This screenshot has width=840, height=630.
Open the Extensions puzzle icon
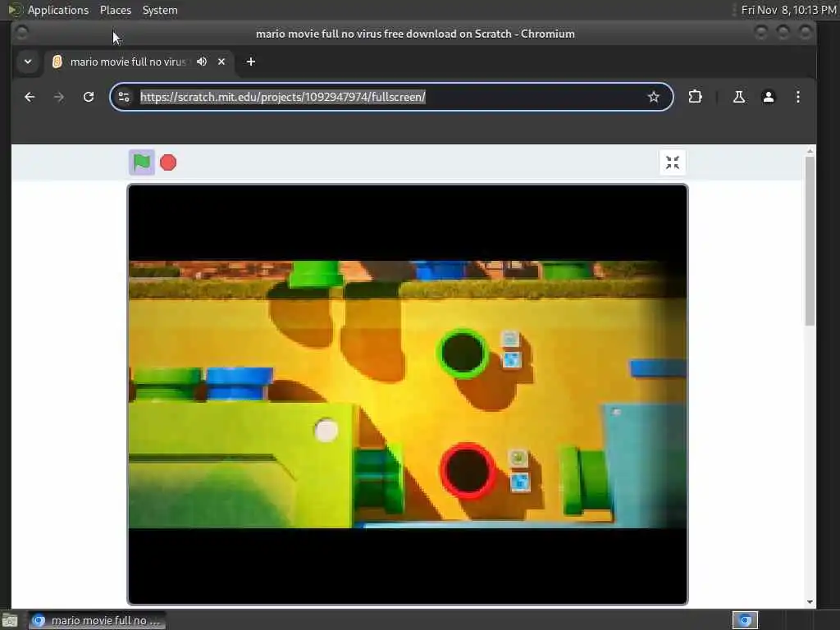(695, 97)
